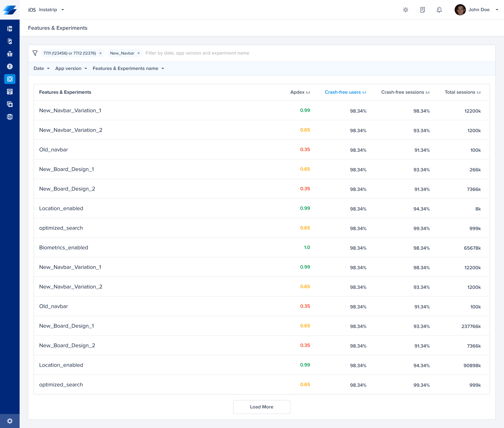Click the 77.11 (123456) or 77.12 (12376) chip text
This screenshot has width=504, height=428.
pyautogui.click(x=70, y=53)
